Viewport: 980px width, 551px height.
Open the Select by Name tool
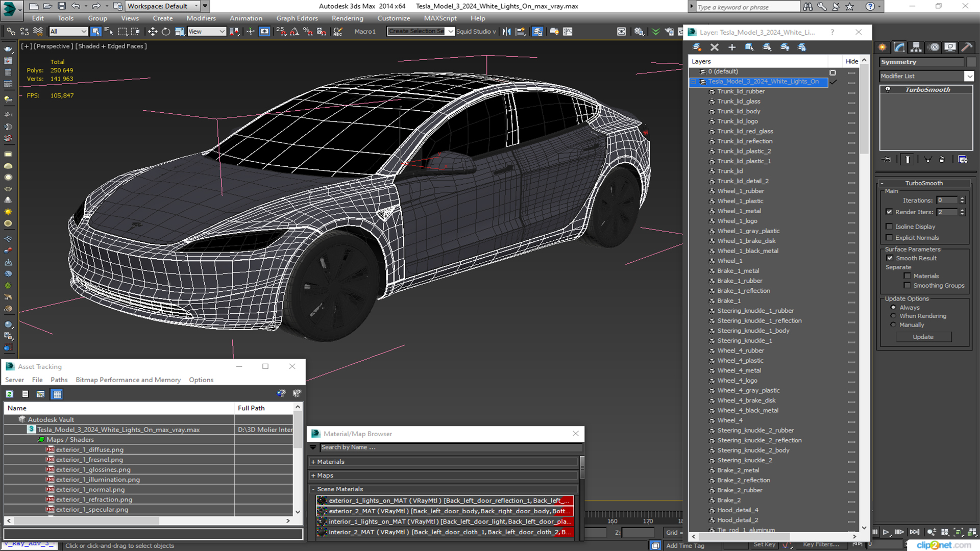pos(109,32)
